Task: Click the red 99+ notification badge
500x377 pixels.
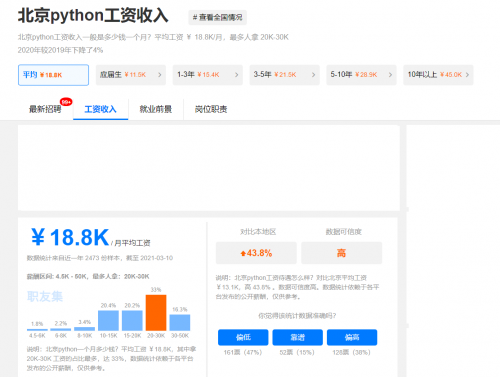Action: pyautogui.click(x=66, y=102)
